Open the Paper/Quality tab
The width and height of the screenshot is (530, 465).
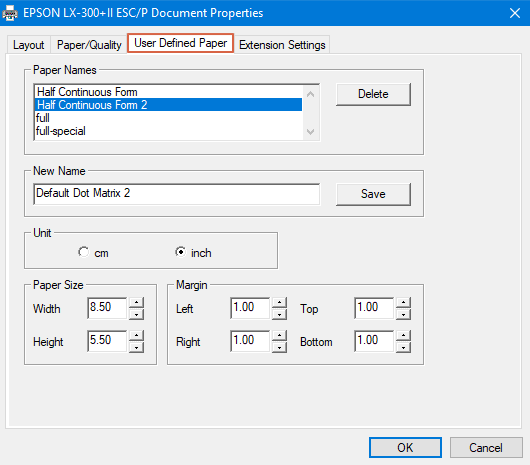point(89,45)
